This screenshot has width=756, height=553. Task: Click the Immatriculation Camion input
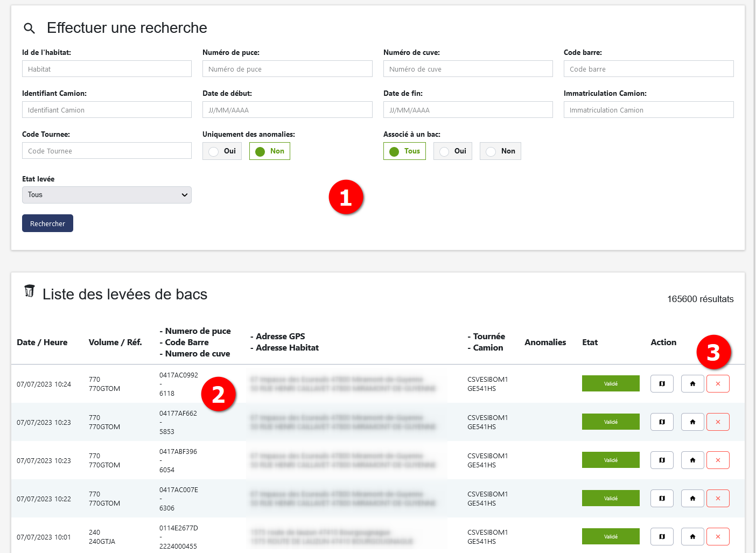click(x=648, y=110)
